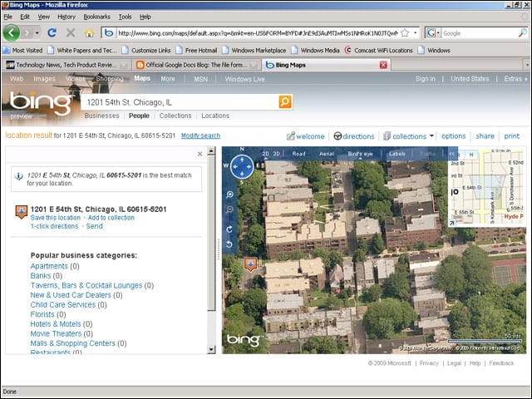This screenshot has height=399, width=532.
Task: Open the address bar history dropdown
Action: tap(416, 33)
